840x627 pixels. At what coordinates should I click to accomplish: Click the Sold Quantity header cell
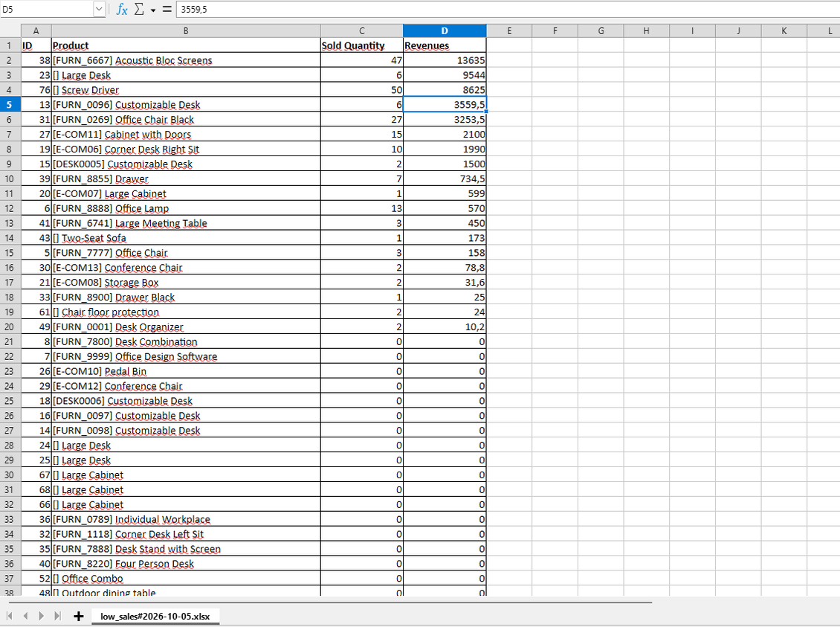[361, 45]
